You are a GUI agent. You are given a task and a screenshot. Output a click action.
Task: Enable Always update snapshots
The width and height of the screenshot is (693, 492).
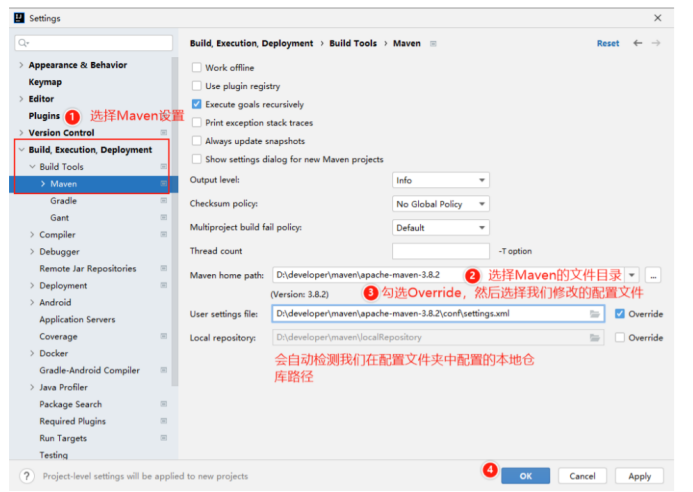pyautogui.click(x=197, y=141)
